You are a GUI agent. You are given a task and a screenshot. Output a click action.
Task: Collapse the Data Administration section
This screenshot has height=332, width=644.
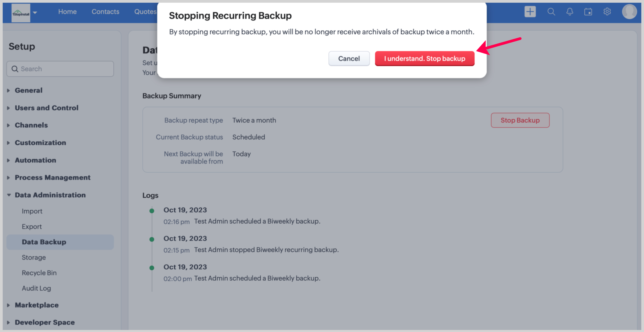50,195
